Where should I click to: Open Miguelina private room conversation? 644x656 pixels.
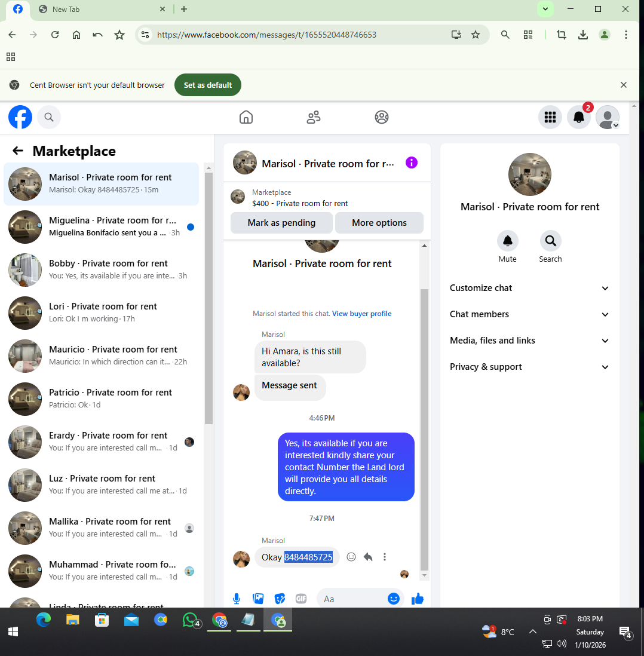pos(101,227)
